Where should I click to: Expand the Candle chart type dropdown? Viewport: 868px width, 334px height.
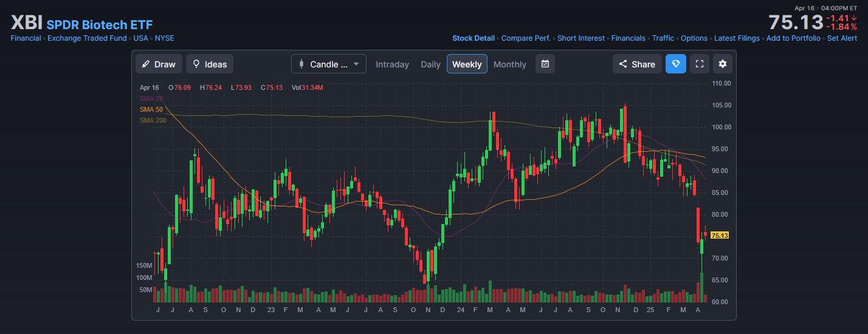pyautogui.click(x=329, y=64)
